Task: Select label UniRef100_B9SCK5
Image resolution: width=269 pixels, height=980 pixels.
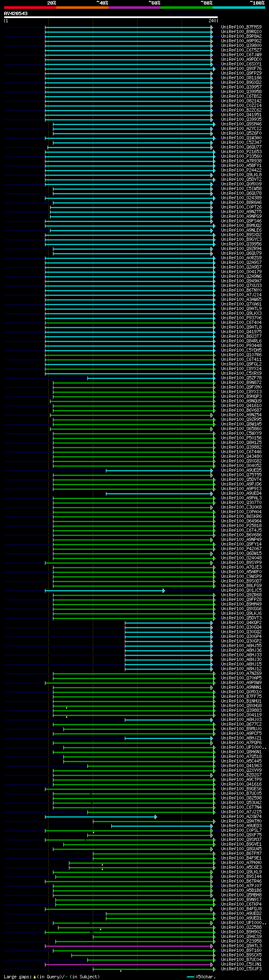Action: [241, 955]
